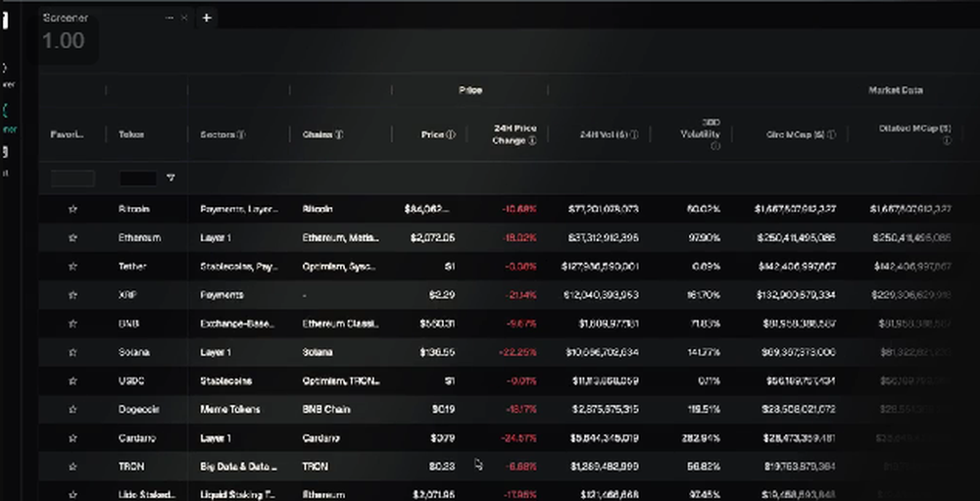The width and height of the screenshot is (980, 501).
Task: Toggle the XRP favorite star
Action: click(x=73, y=294)
